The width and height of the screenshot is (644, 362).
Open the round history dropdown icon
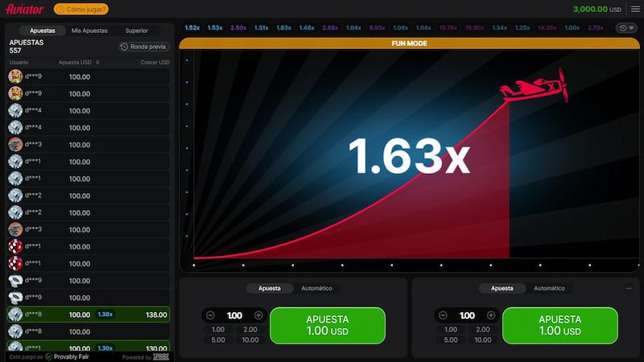627,28
